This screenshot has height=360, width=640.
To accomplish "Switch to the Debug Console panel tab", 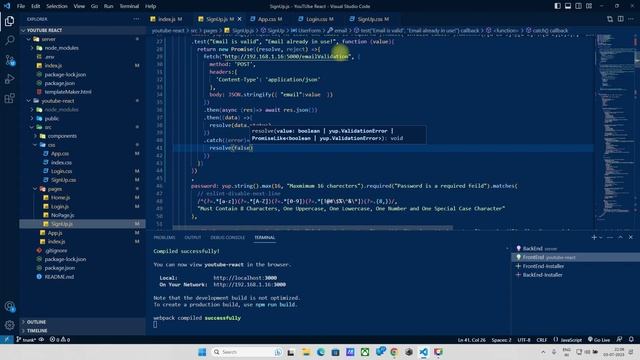I will pyautogui.click(x=228, y=238).
